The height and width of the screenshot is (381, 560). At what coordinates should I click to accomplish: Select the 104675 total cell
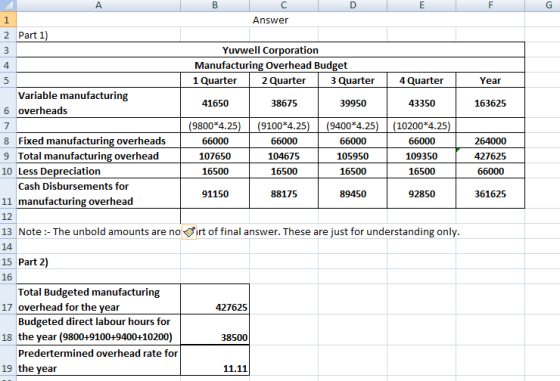coord(284,156)
